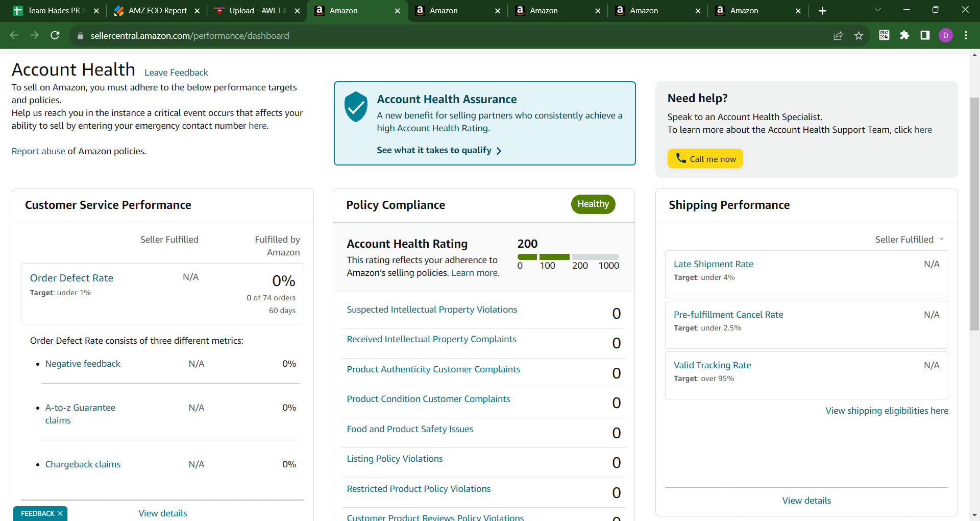Open the tab search dropdown arrow
The width and height of the screenshot is (980, 521).
pyautogui.click(x=877, y=10)
